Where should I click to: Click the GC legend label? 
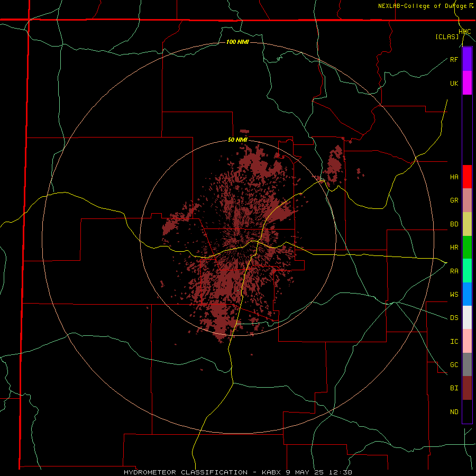454,365
